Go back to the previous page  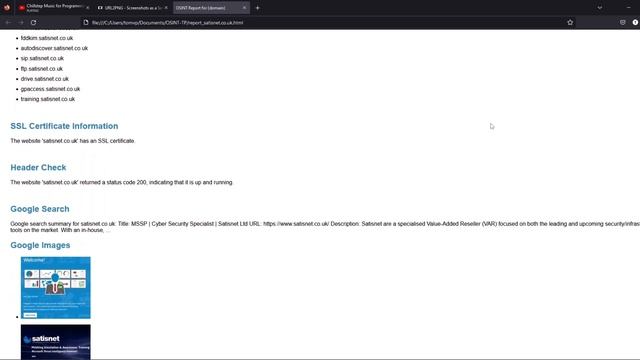[8, 22]
